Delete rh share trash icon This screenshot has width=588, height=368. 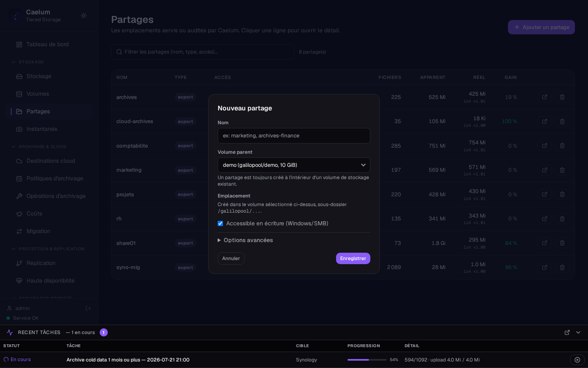562,219
